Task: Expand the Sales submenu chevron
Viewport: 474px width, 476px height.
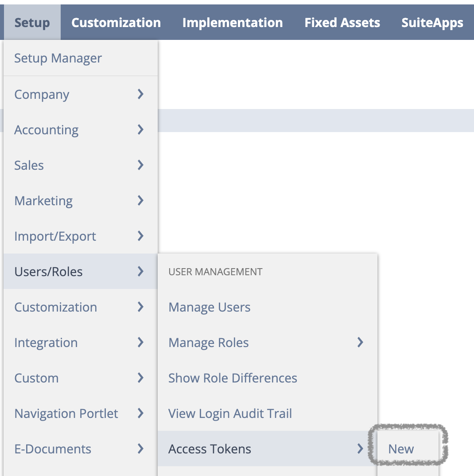Action: [x=140, y=165]
